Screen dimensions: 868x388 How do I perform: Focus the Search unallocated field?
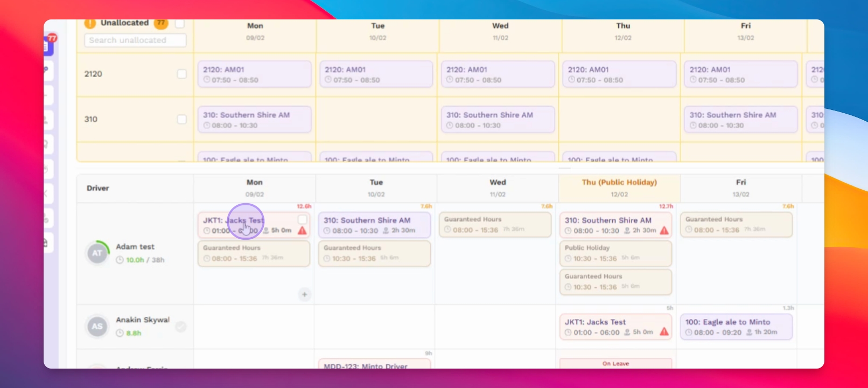pyautogui.click(x=135, y=40)
